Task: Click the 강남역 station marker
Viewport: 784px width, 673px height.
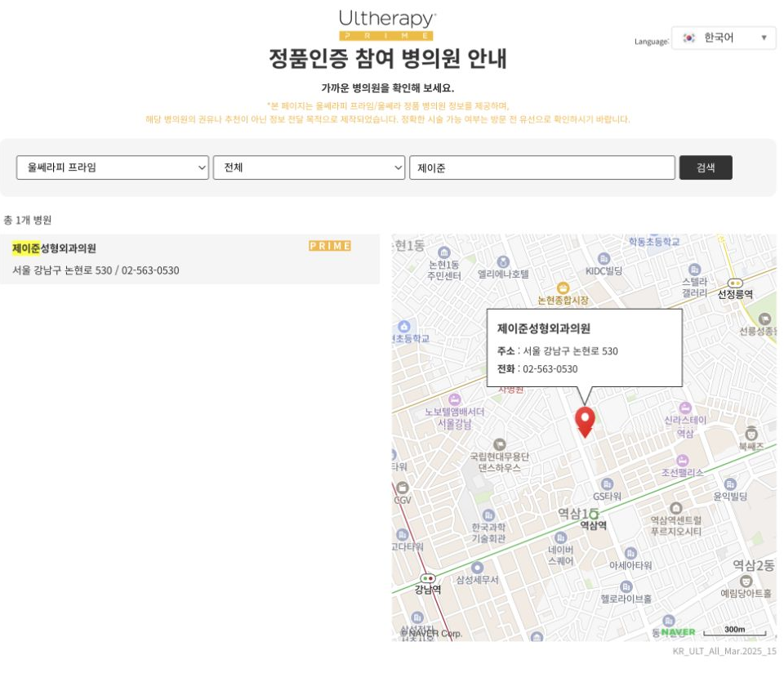Action: pyautogui.click(x=427, y=578)
